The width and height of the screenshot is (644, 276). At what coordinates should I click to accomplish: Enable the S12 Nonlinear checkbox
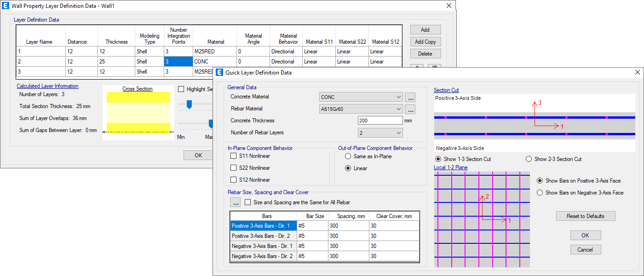click(234, 180)
